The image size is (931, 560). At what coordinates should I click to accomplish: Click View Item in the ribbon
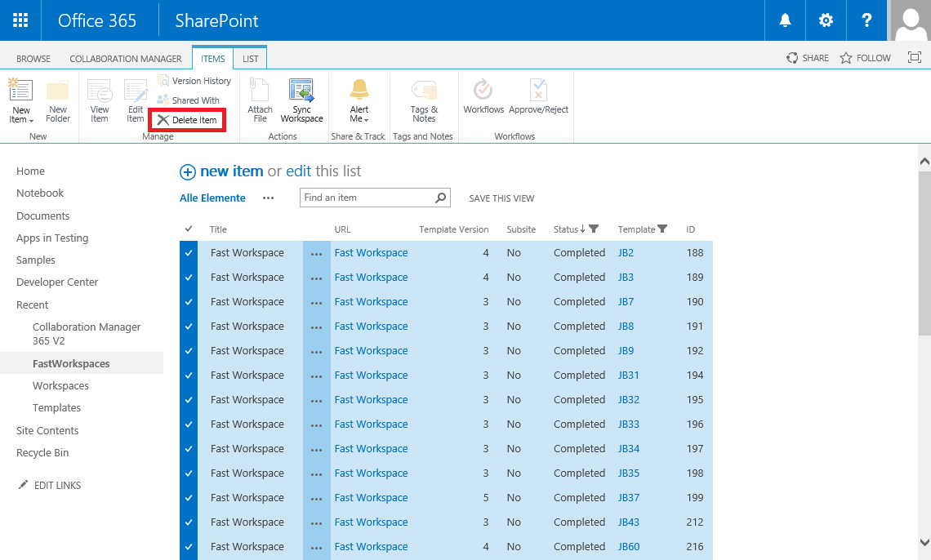(x=99, y=101)
